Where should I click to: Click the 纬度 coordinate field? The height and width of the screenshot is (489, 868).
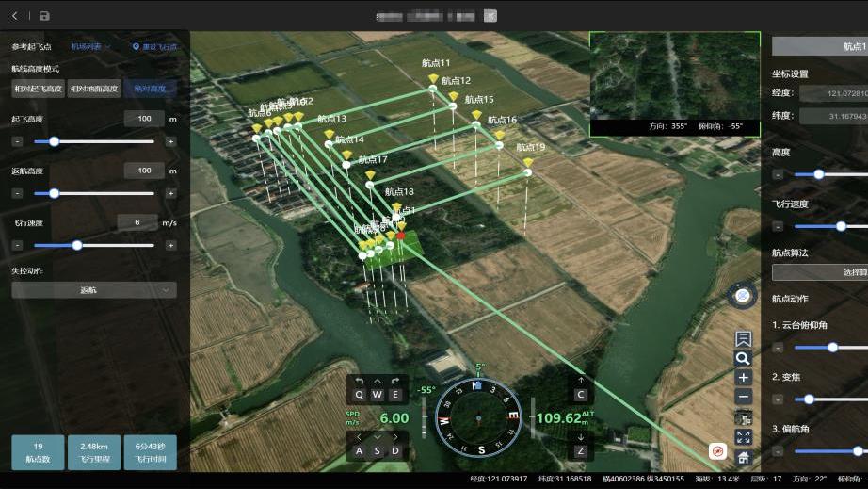834,116
